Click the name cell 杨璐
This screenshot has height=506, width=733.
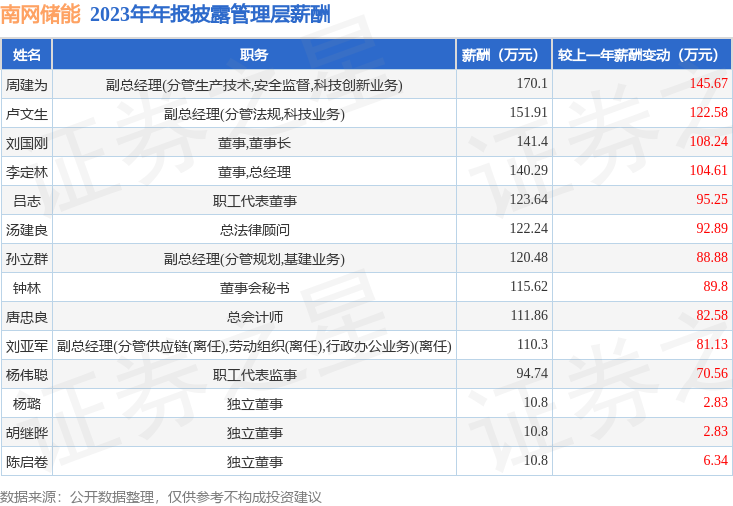[x=27, y=404]
